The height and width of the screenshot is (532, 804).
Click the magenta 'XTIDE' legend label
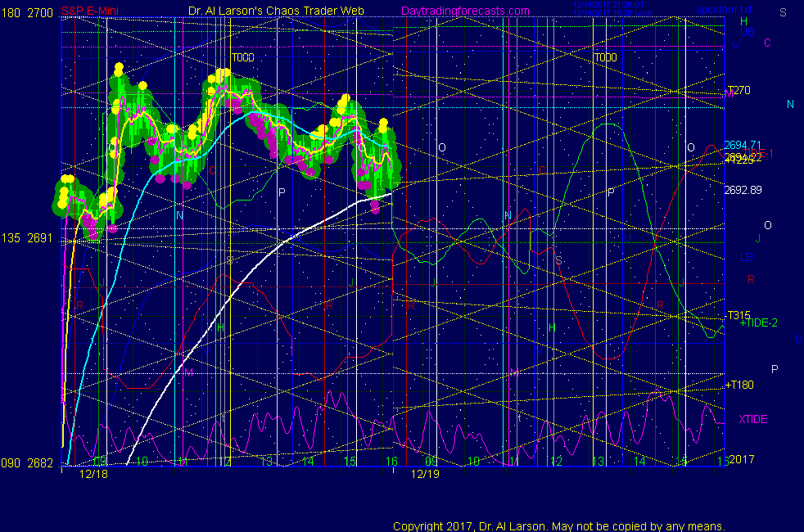click(753, 419)
